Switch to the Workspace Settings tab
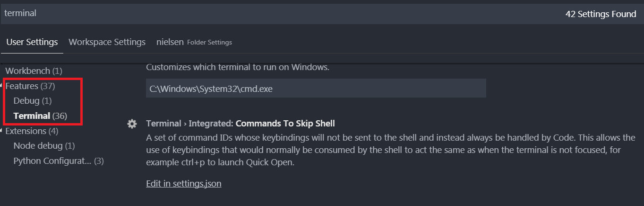Screen dimensions: 644x206 point(107,42)
